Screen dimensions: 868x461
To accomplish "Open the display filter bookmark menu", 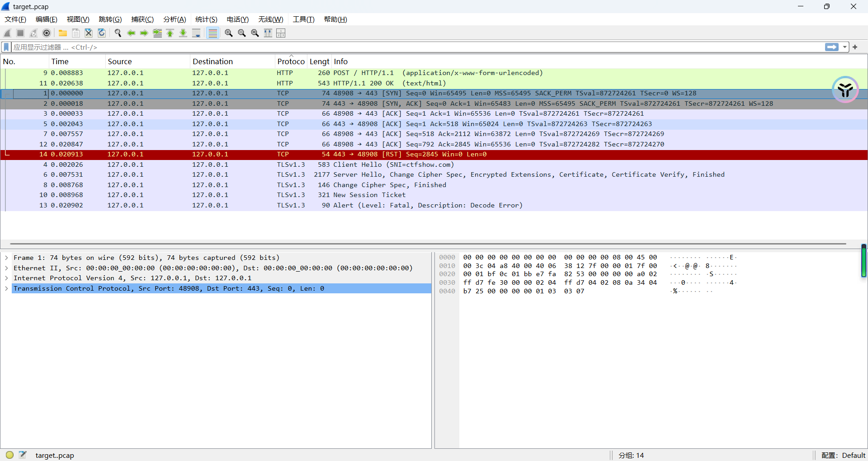I will tap(6, 47).
